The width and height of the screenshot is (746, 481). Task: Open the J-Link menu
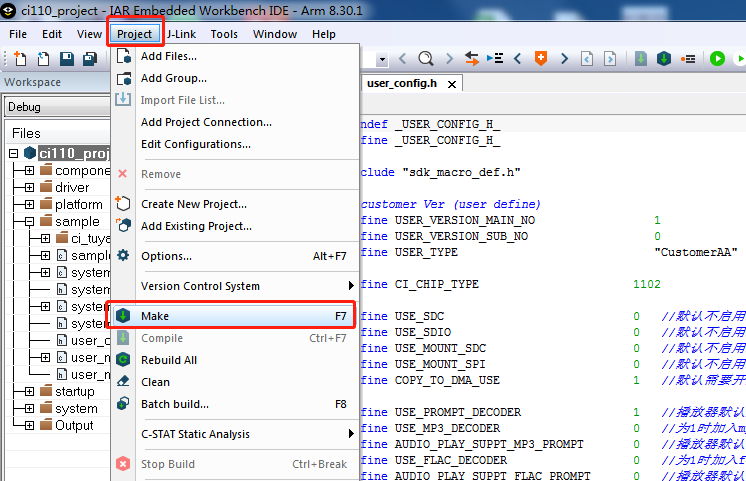[181, 34]
